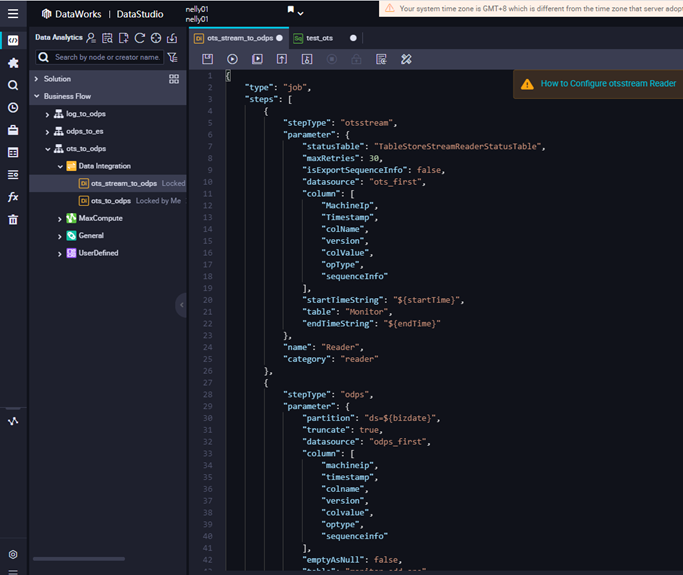The width and height of the screenshot is (683, 575).
Task: Open the fx functions icon in sidebar
Action: click(13, 197)
